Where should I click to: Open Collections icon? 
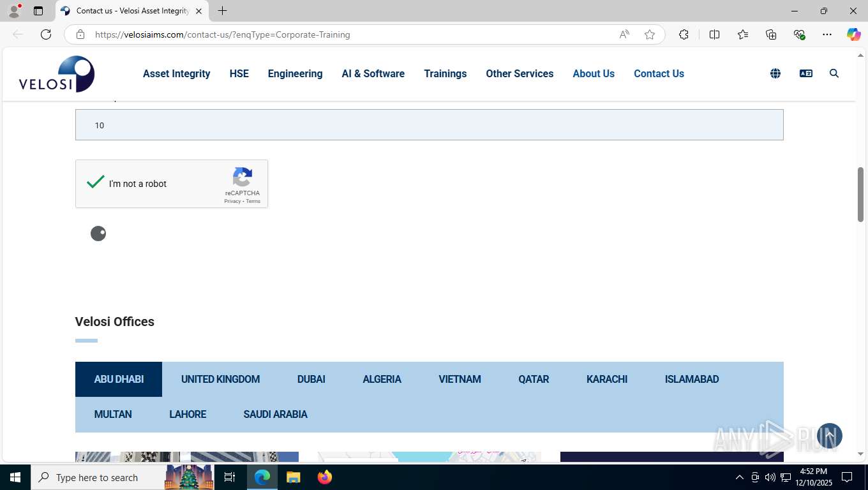(x=771, y=34)
